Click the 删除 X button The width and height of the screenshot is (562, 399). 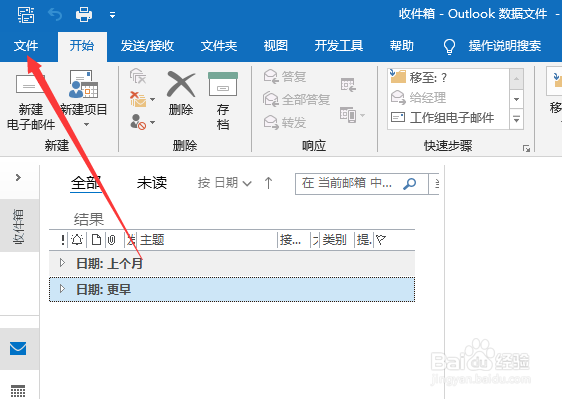pyautogui.click(x=181, y=93)
